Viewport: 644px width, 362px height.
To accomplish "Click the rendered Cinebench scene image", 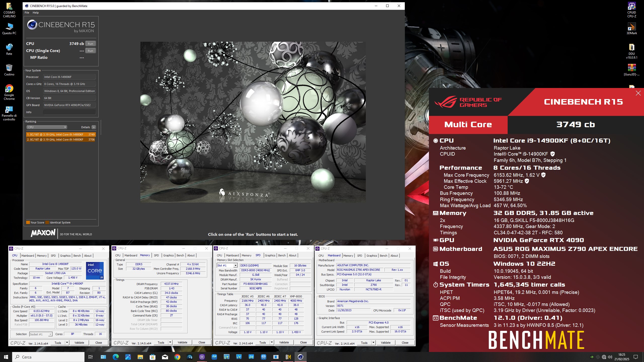I will coord(253,122).
